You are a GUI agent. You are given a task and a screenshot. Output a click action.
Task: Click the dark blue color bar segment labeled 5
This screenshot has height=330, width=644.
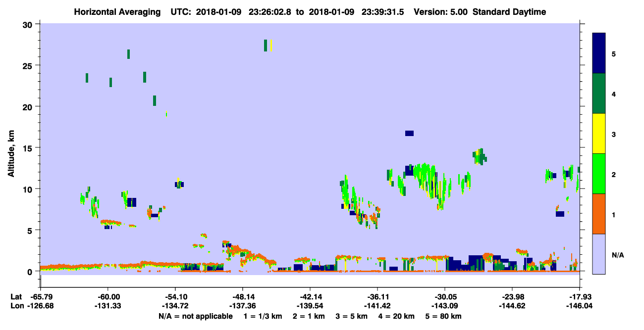599,53
